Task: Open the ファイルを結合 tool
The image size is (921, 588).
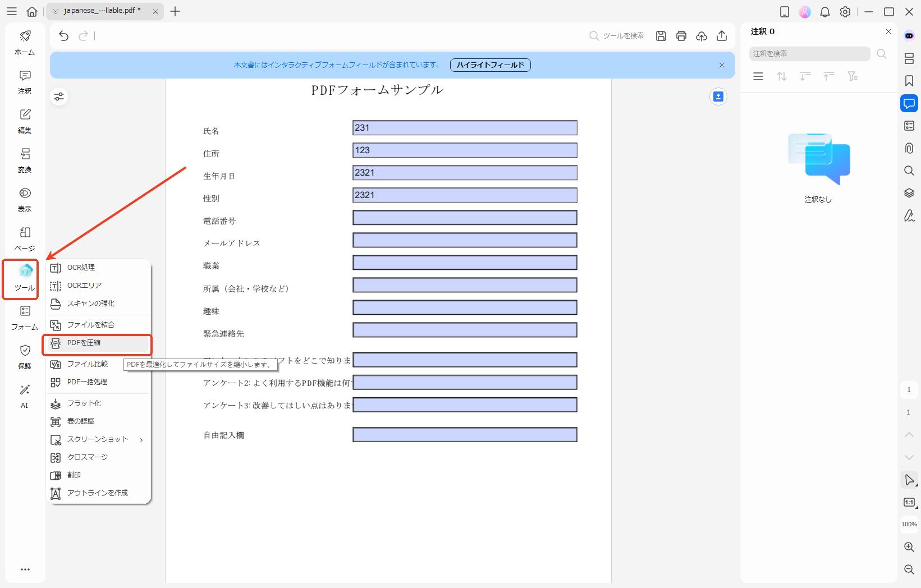Action: [90, 324]
